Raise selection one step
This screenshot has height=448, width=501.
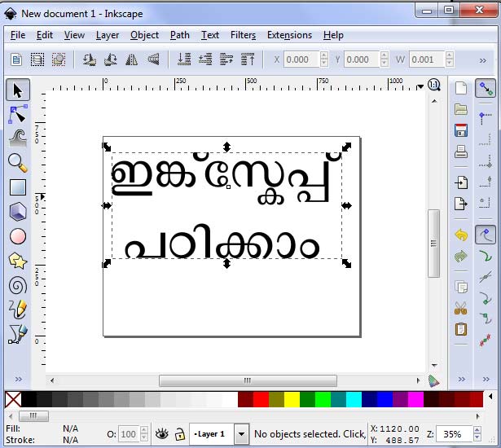click(x=226, y=59)
